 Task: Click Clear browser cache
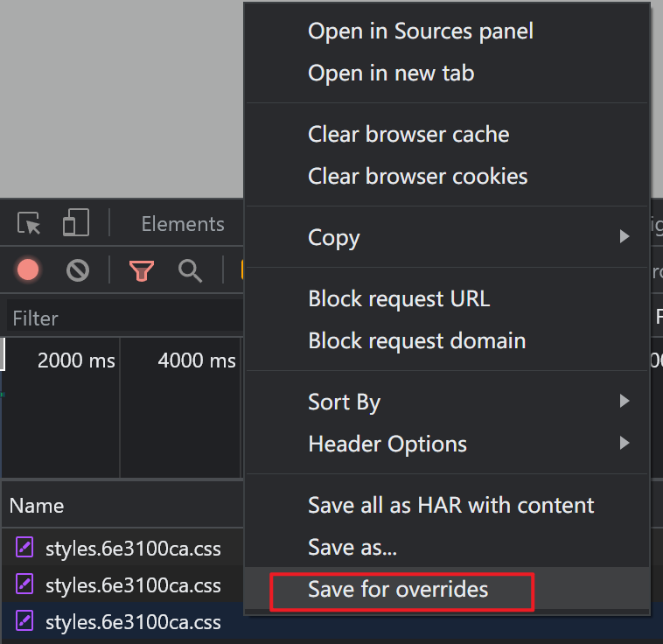click(x=408, y=135)
